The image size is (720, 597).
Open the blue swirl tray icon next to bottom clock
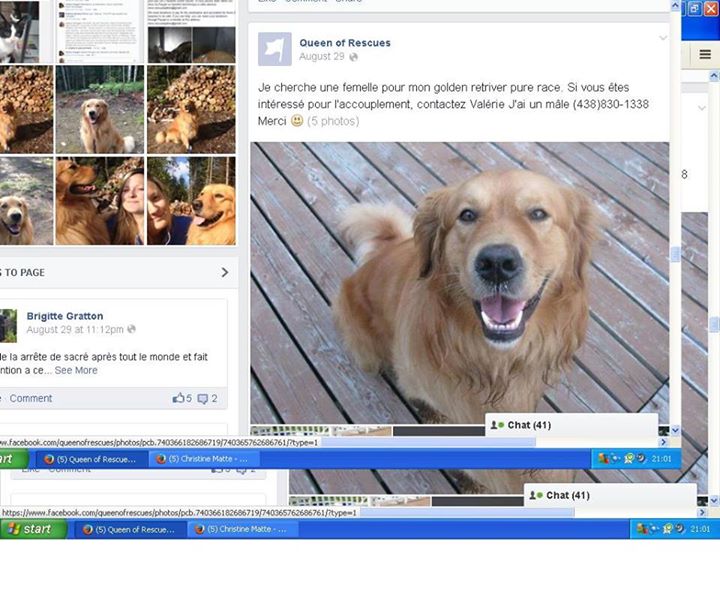point(680,529)
